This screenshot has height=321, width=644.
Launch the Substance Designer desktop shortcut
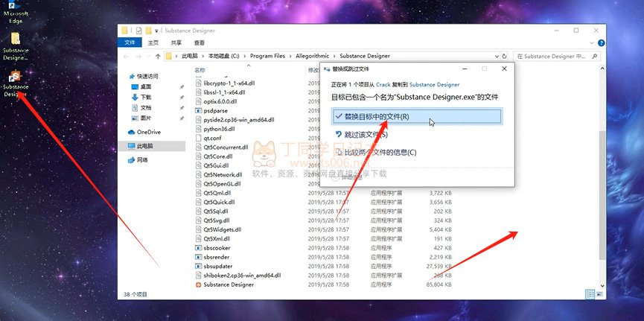(15, 84)
